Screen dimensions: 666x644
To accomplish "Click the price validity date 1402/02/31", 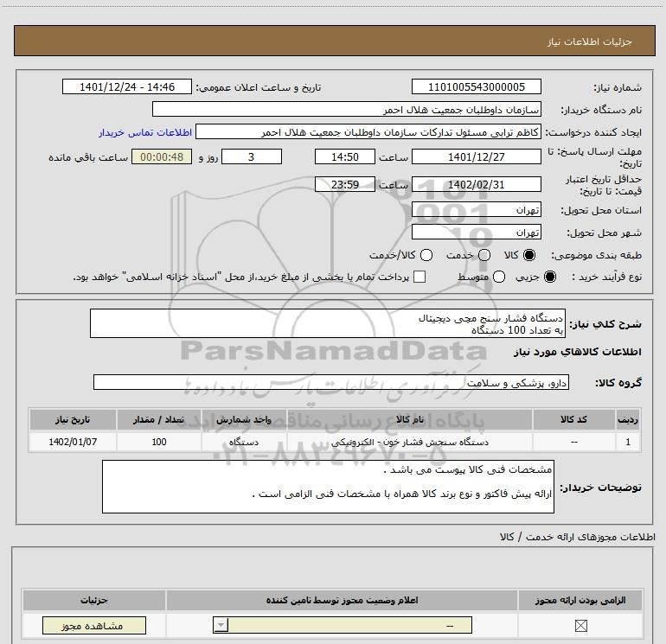I will (476, 184).
